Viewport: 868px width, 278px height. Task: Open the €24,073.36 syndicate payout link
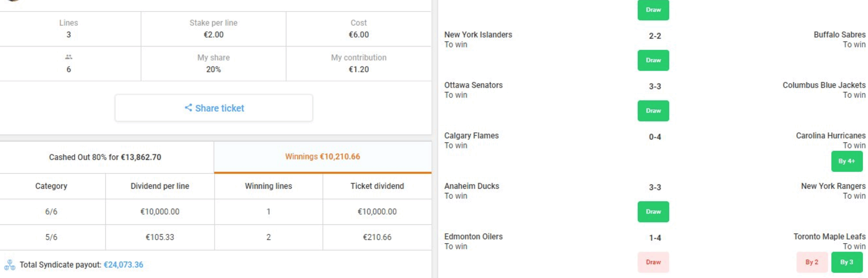coord(123,265)
